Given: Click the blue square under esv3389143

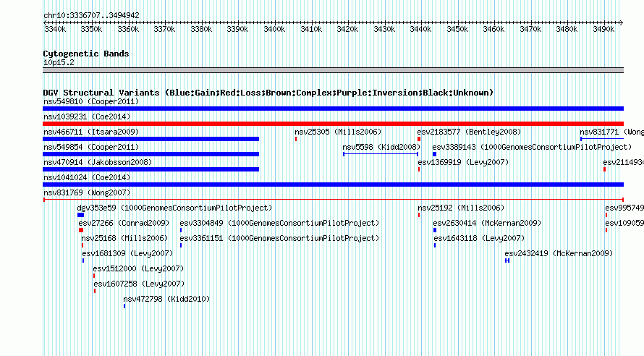Looking at the screenshot, I should pos(434,154).
